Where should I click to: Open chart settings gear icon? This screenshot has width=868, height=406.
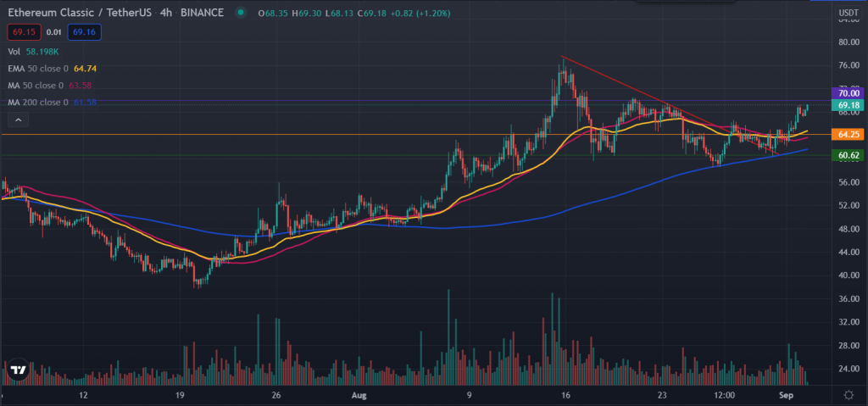coord(849,396)
